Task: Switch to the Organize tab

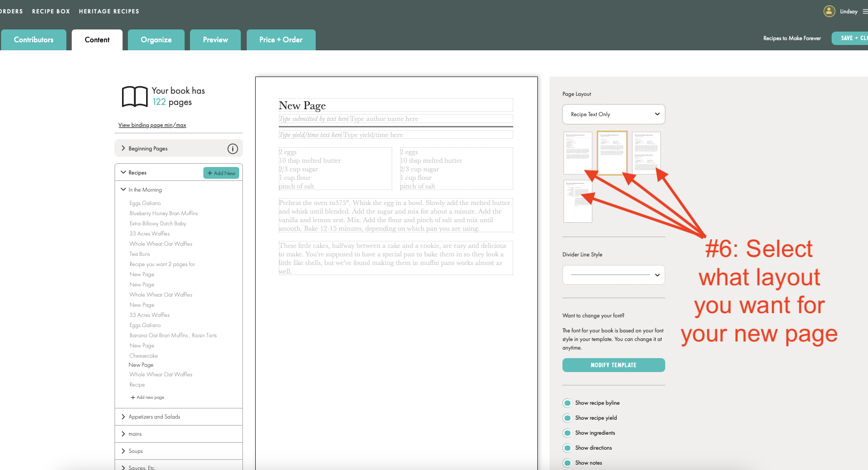Action: 156,40
